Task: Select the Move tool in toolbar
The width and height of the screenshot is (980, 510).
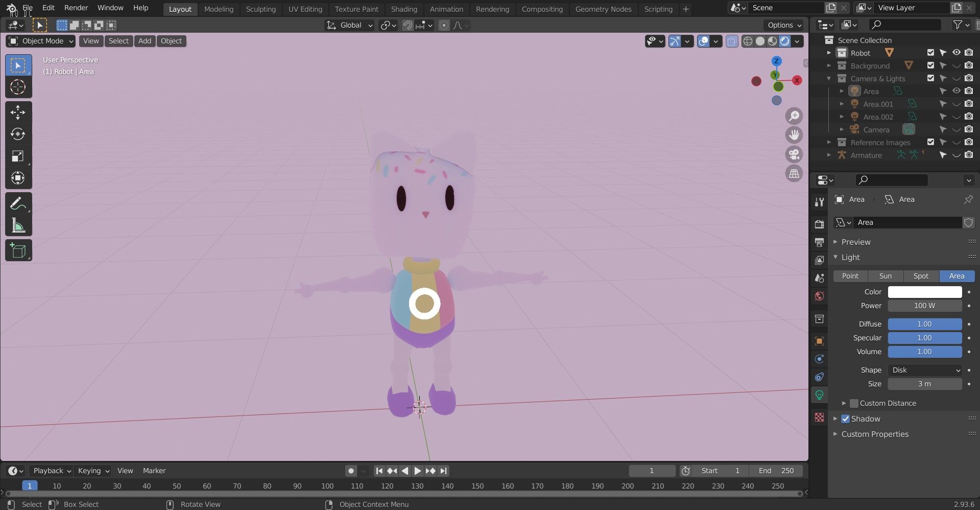Action: coord(18,112)
